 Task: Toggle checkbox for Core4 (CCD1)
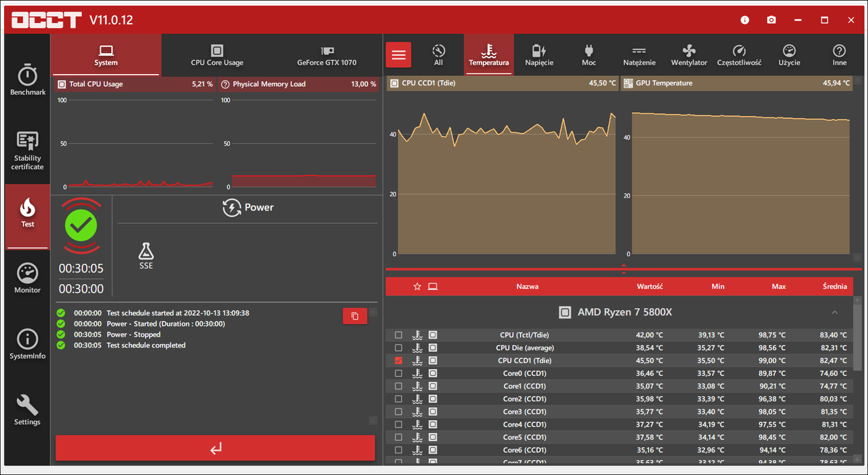(399, 425)
